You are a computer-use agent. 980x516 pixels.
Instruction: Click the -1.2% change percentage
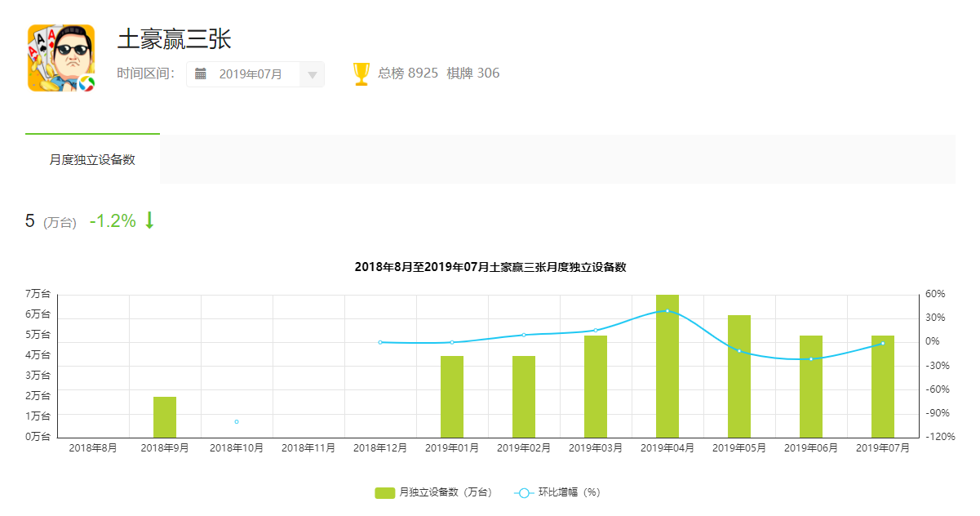(x=113, y=221)
